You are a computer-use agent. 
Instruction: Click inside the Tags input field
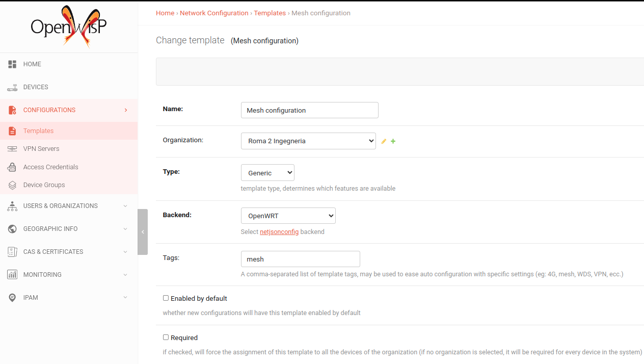(x=300, y=258)
